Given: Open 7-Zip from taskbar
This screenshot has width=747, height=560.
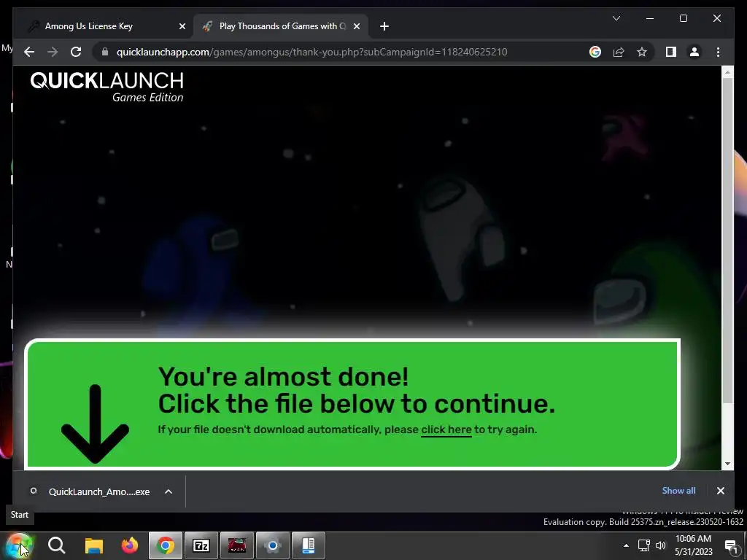Looking at the screenshot, I should [x=201, y=545].
